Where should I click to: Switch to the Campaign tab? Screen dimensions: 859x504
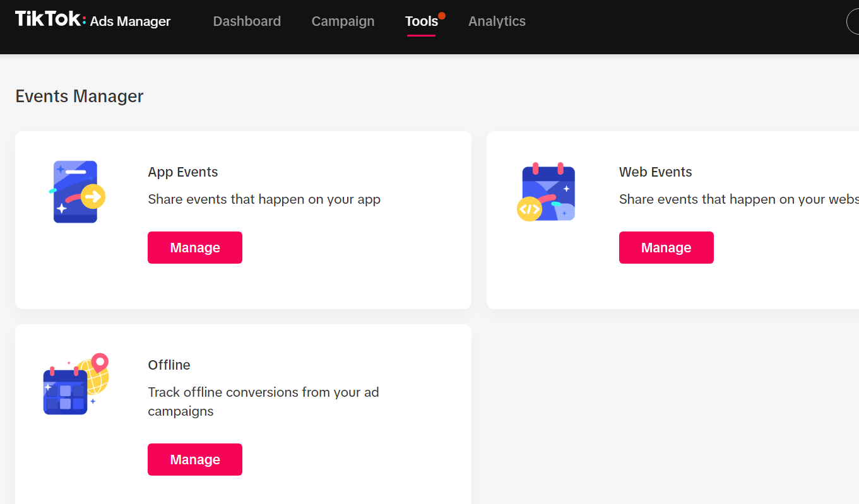point(343,21)
